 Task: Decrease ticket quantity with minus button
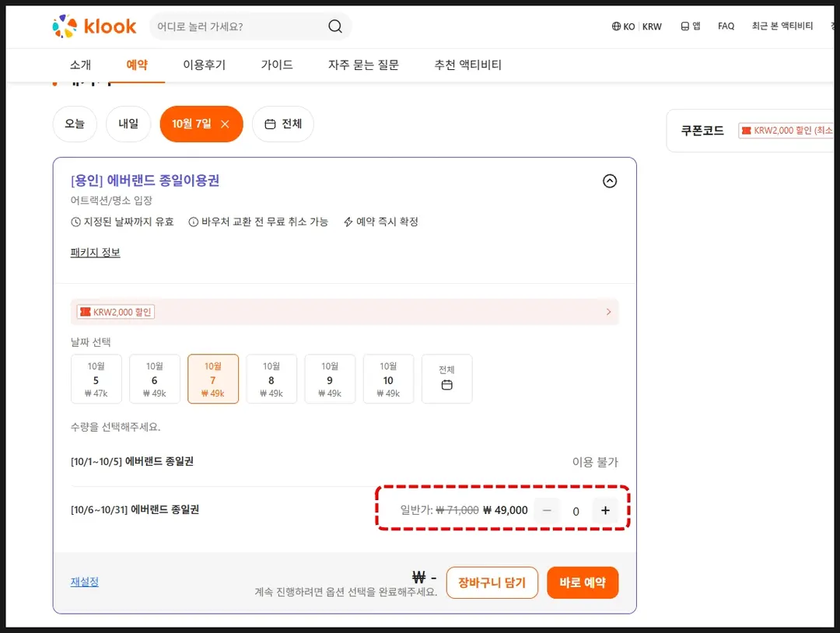click(547, 510)
